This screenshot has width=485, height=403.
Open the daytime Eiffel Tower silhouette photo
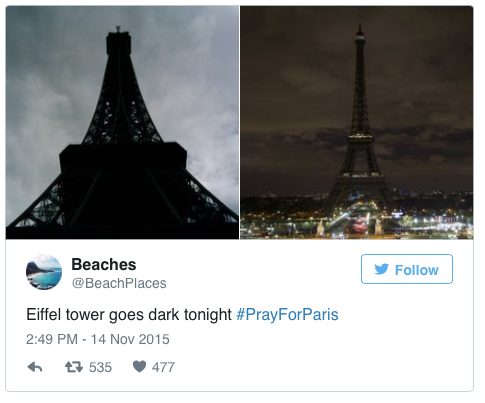(122, 122)
